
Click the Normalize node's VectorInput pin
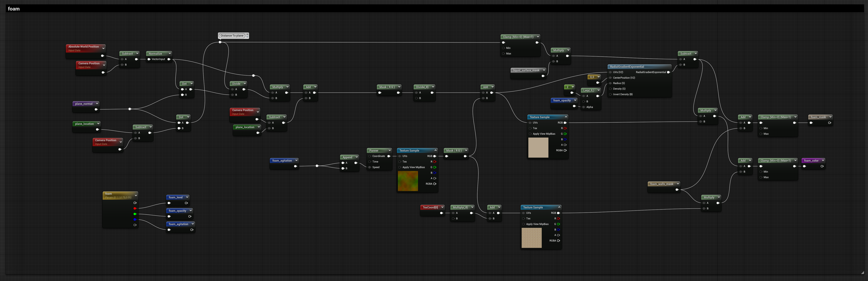(x=149, y=59)
